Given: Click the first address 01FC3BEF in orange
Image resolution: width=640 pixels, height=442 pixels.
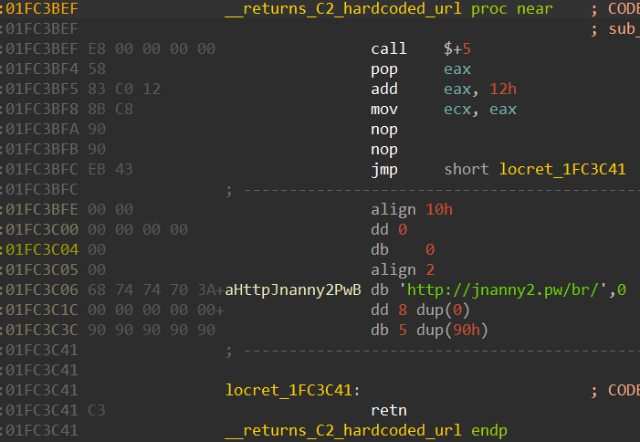Looking at the screenshot, I should tap(42, 9).
